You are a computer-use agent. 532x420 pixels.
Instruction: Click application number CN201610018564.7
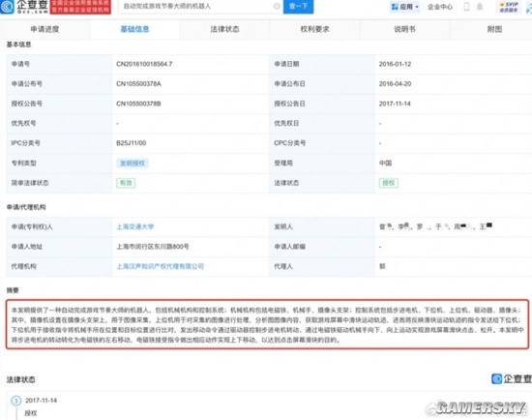(144, 64)
